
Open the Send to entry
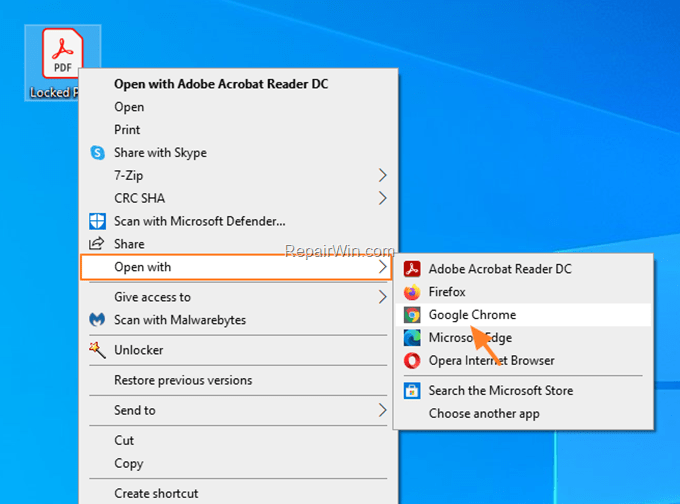[238, 410]
